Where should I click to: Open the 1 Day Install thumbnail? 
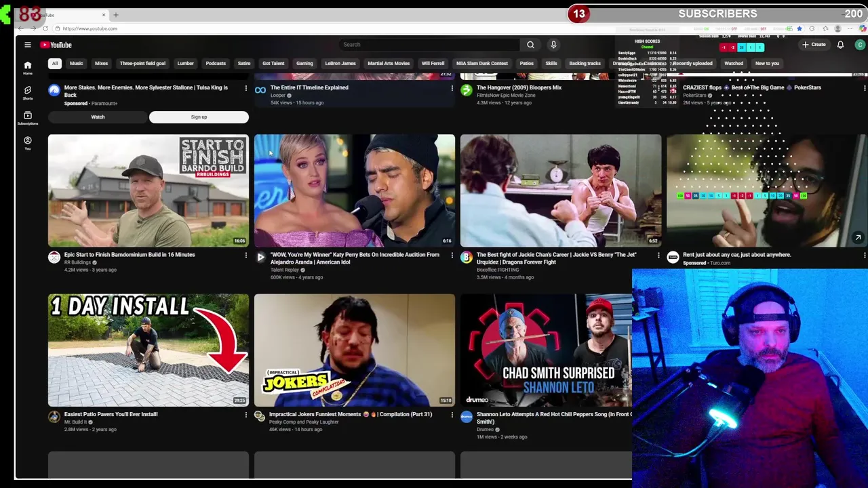pyautogui.click(x=149, y=350)
